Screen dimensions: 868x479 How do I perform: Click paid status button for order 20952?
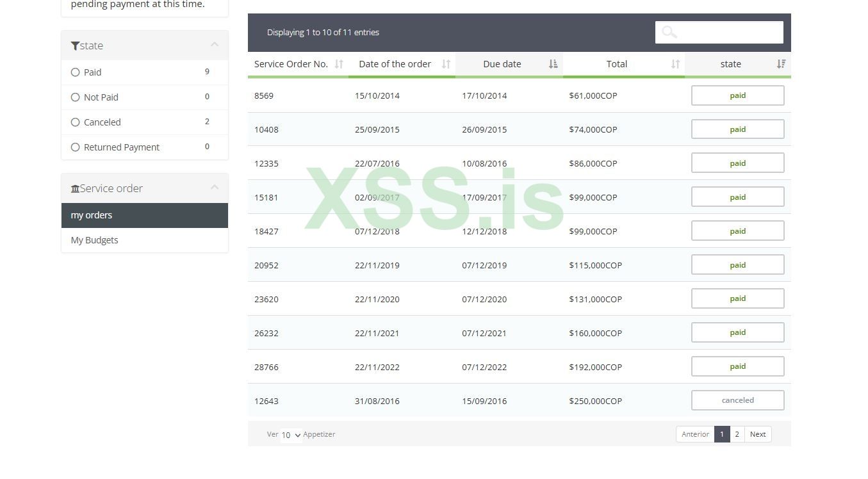(738, 265)
